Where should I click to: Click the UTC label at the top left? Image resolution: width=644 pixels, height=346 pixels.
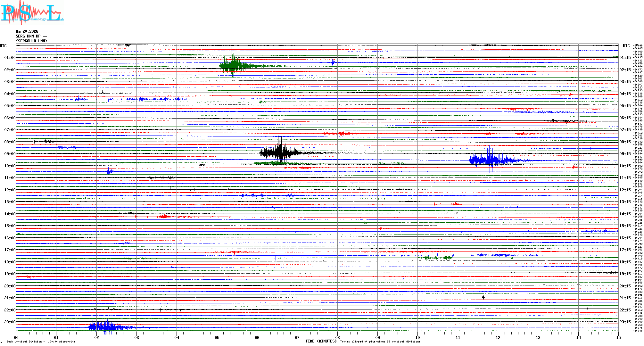click(x=3, y=46)
